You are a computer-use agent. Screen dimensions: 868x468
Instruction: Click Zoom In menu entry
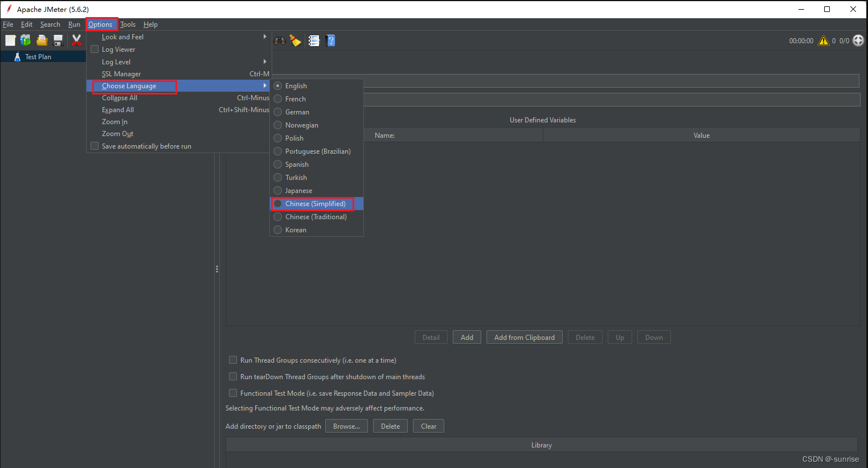click(179, 122)
